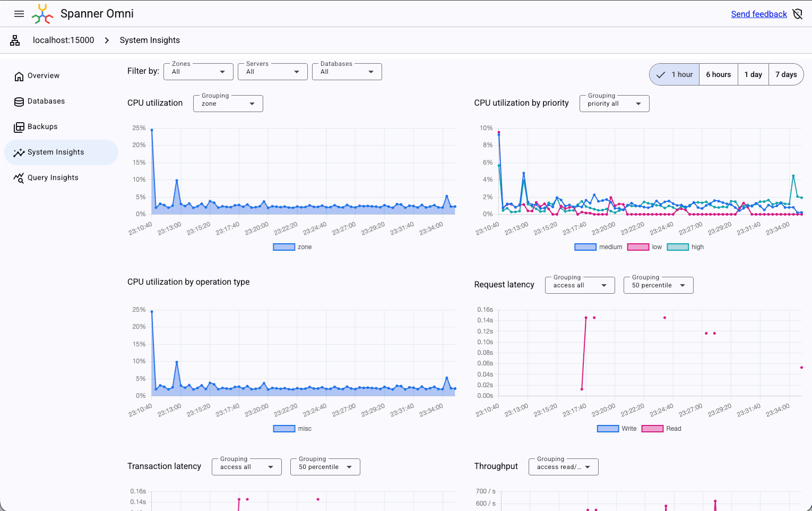This screenshot has height=511, width=812.
Task: Open Query Insights page
Action: [61, 178]
